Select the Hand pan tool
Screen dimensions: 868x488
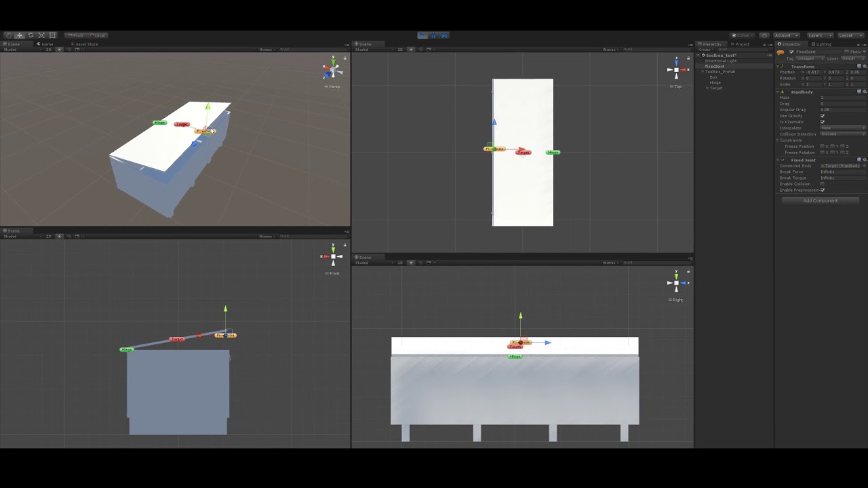point(8,35)
